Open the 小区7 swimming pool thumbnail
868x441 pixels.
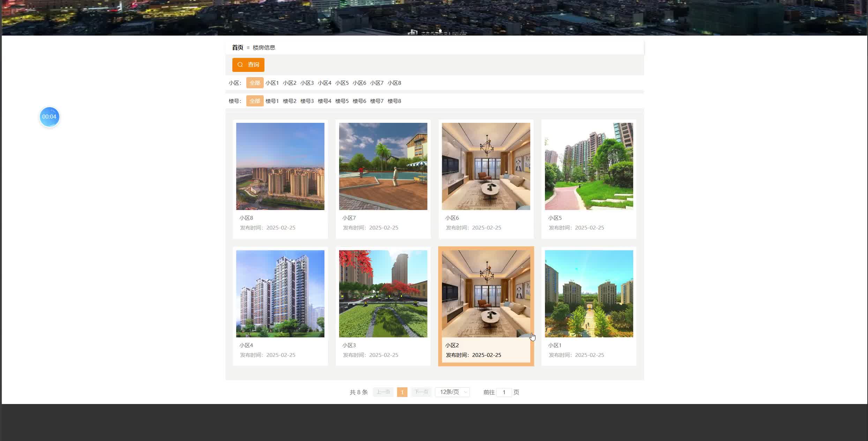383,166
